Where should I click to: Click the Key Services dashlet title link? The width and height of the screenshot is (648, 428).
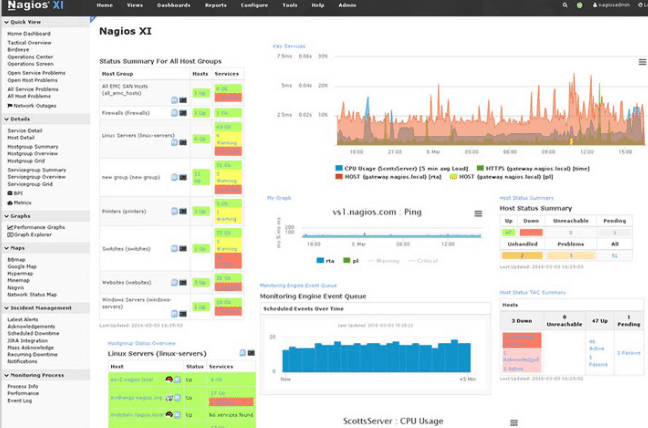(x=289, y=46)
